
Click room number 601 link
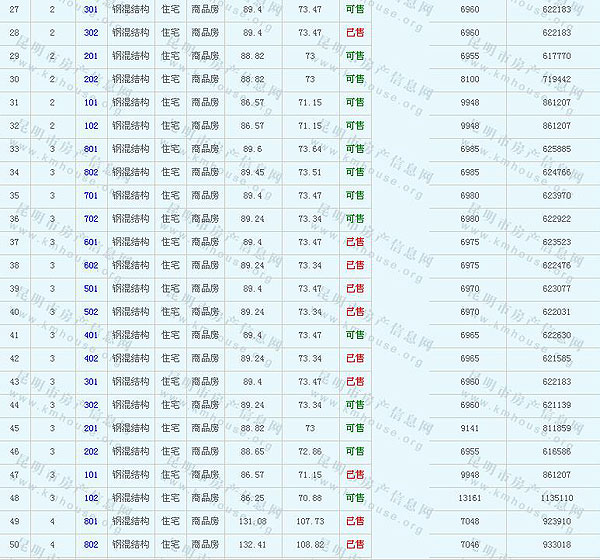point(91,241)
